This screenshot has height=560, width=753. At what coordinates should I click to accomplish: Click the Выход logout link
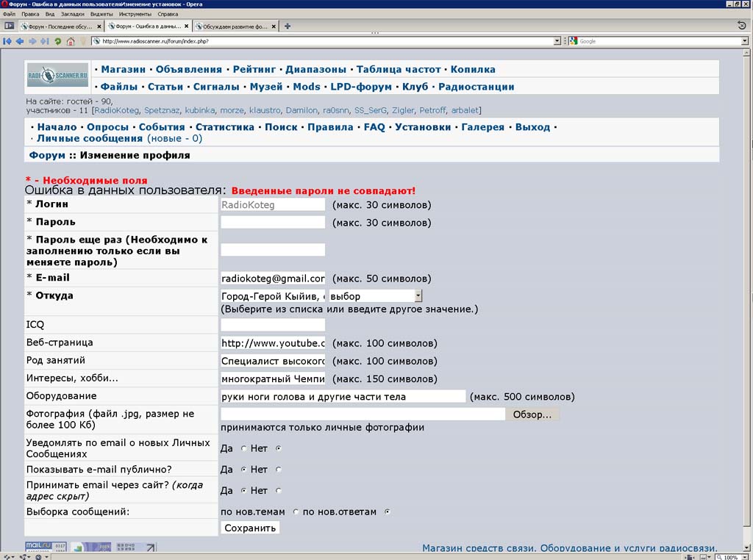tap(532, 127)
